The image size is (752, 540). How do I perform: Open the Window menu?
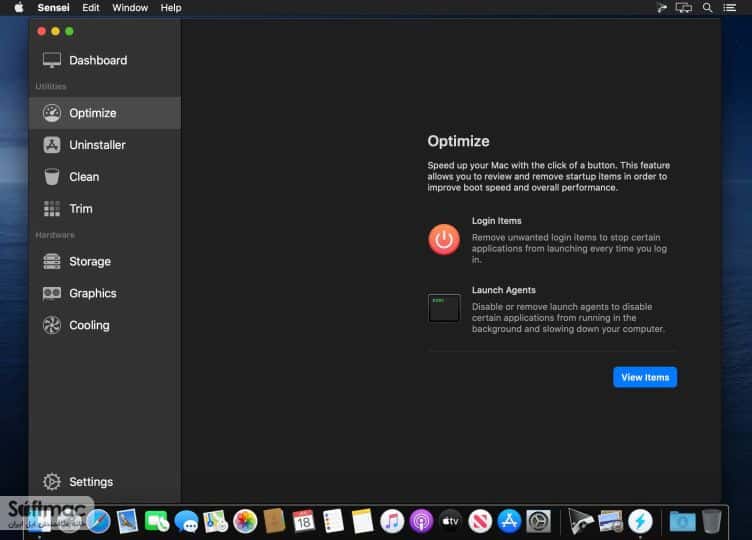(130, 8)
